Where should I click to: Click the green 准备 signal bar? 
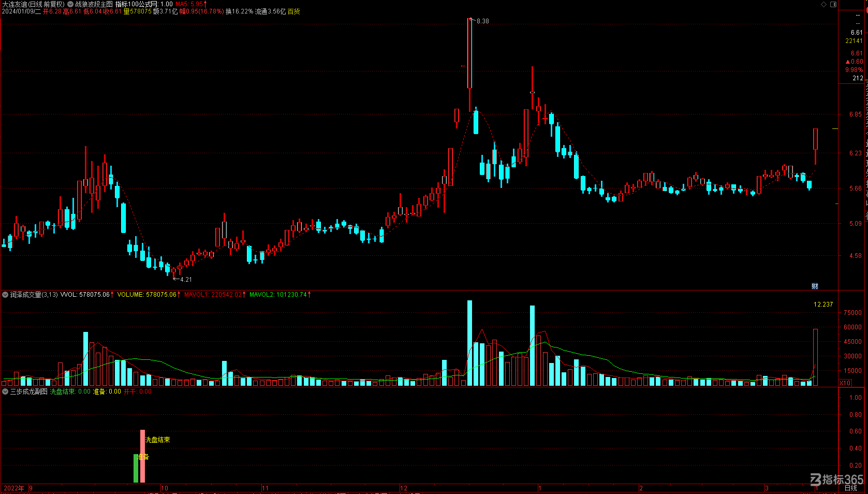tap(136, 468)
